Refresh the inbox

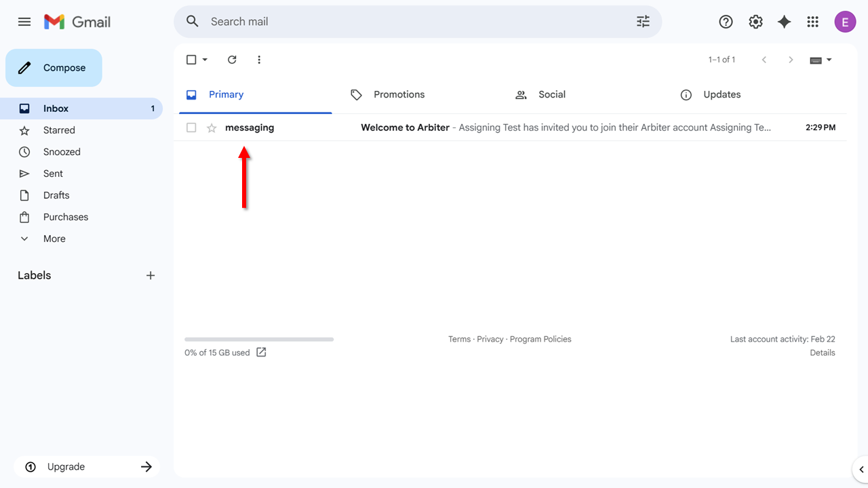[x=232, y=60]
